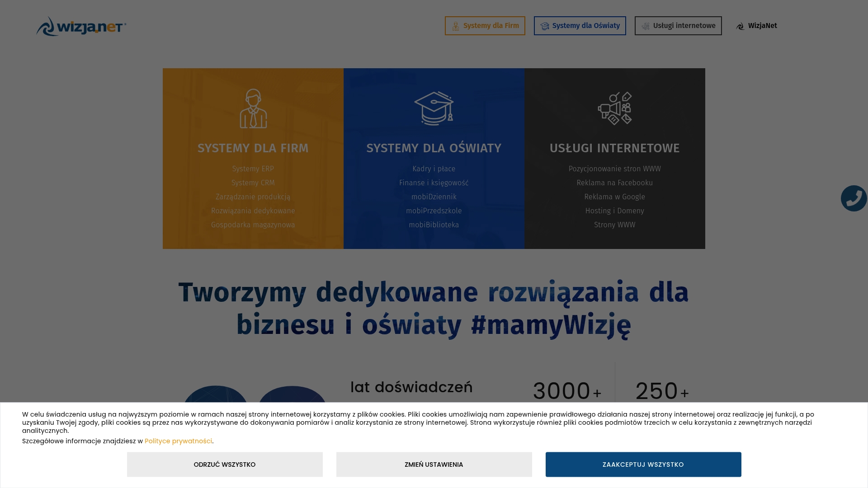Open Rozwiązania dedykowane link

[253, 211]
